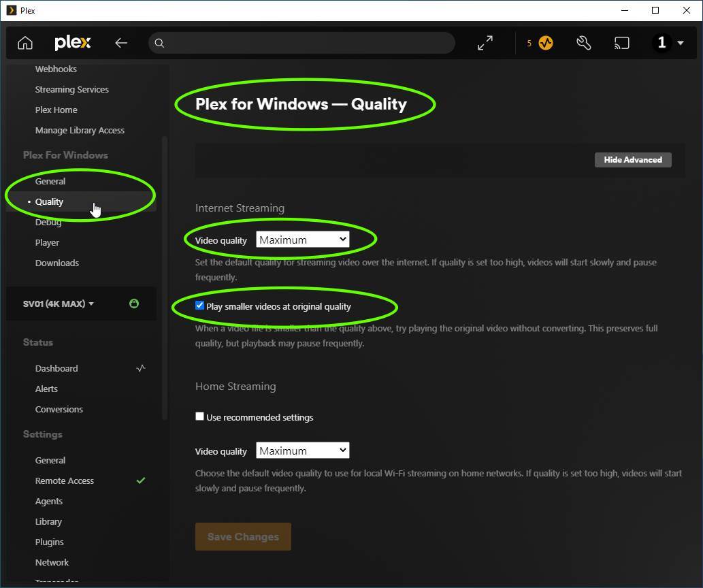This screenshot has width=703, height=588.
Task: Click the Plex logo
Action: point(73,43)
